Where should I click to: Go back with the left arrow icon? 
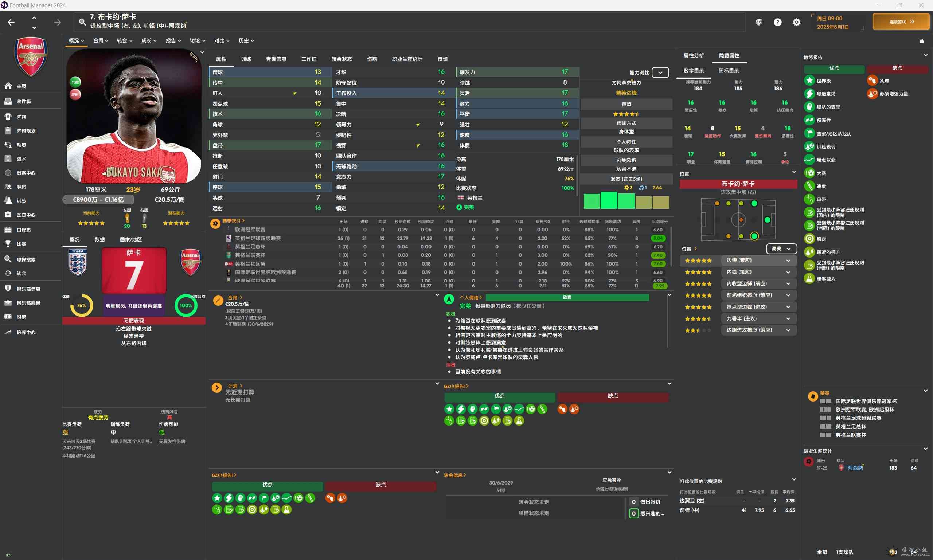coord(11,22)
